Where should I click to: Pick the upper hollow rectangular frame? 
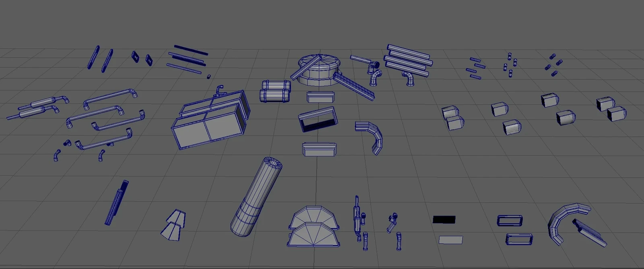(510, 221)
